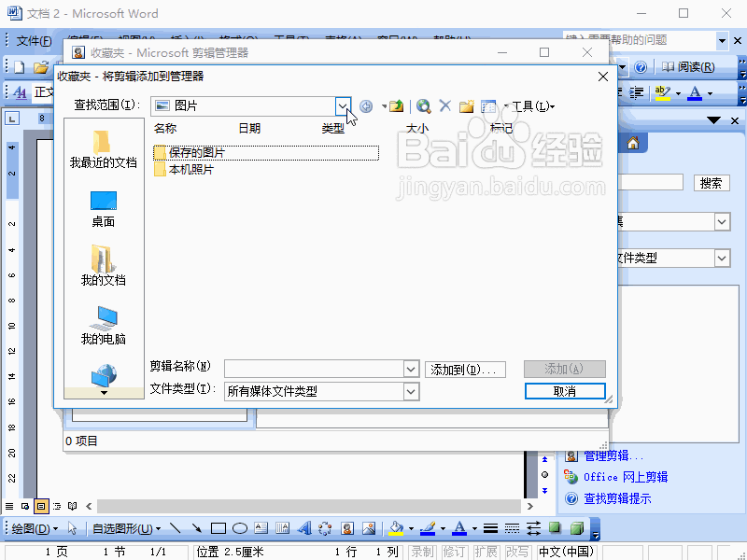Expand the 查找范围 look-in dropdown
747x560 pixels.
click(343, 106)
